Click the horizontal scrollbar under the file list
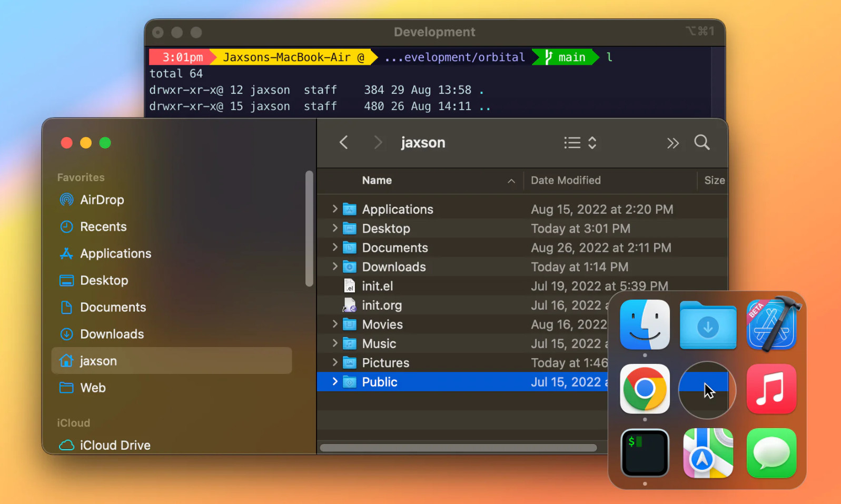Screen dimensions: 841x504 click(x=458, y=448)
